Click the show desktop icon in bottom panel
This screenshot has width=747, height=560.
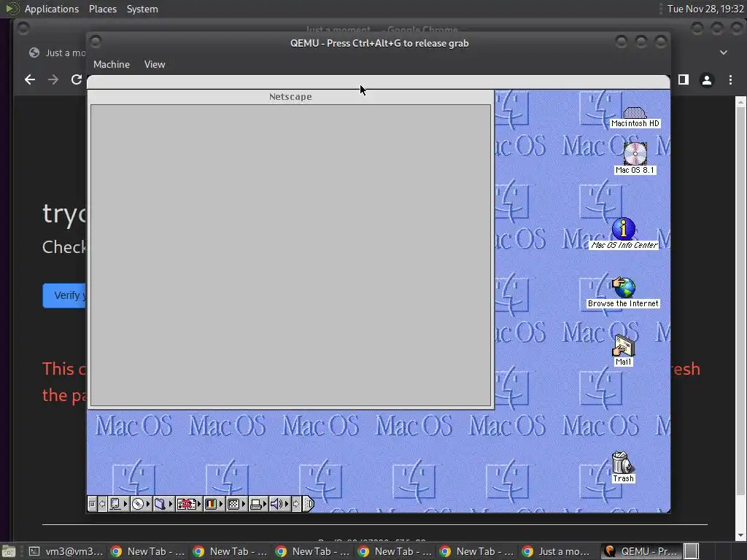click(8, 551)
